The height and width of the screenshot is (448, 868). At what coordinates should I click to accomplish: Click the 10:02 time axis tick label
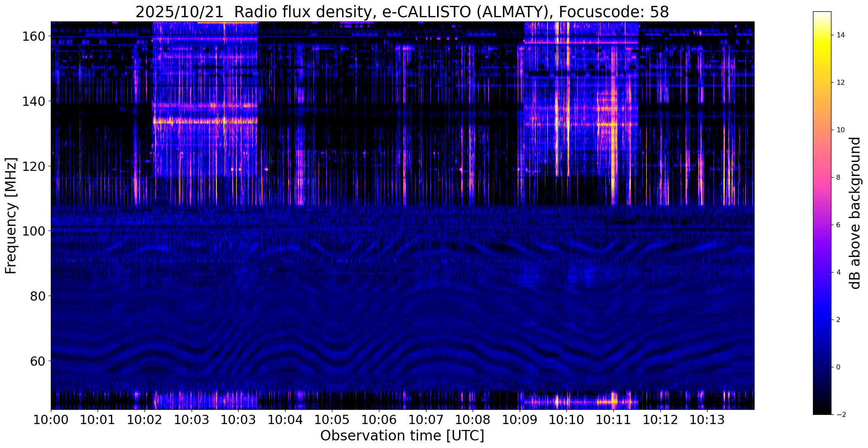pos(145,420)
